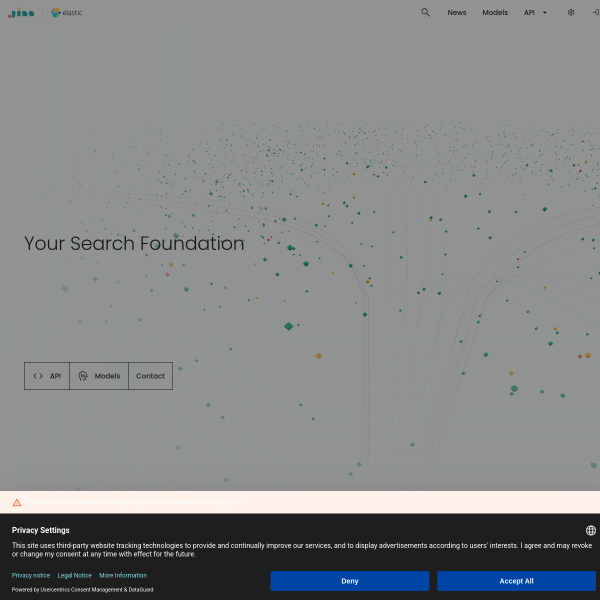Click the Deny button
This screenshot has width=600, height=600.
[x=350, y=581]
